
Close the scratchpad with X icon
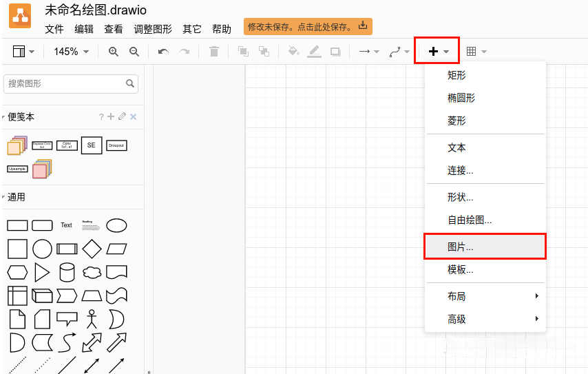(x=133, y=117)
